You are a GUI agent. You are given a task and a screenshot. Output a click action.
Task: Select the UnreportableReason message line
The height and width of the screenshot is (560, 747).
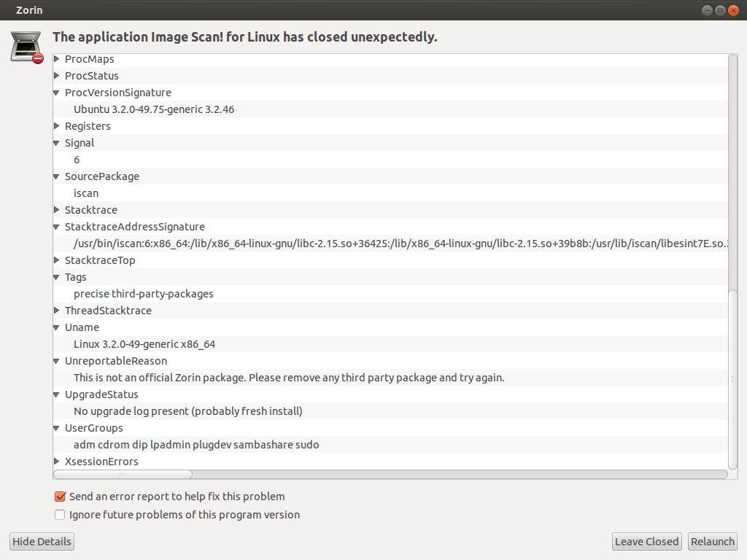(289, 378)
